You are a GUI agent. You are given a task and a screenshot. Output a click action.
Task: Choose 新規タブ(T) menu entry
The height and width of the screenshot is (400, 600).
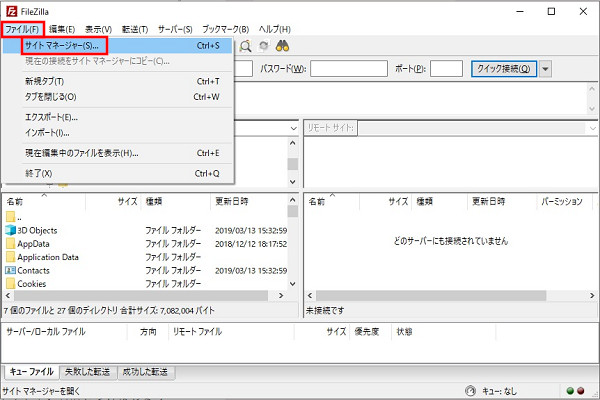[117, 81]
